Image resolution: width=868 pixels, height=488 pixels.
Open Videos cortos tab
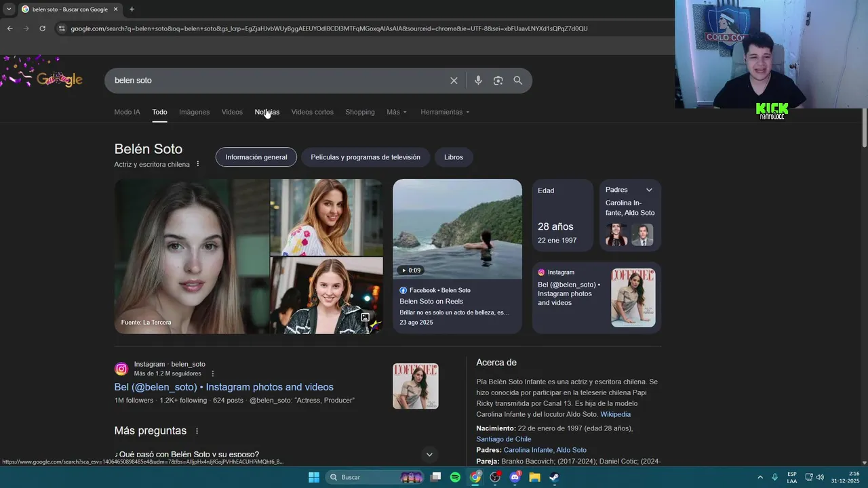coord(313,112)
